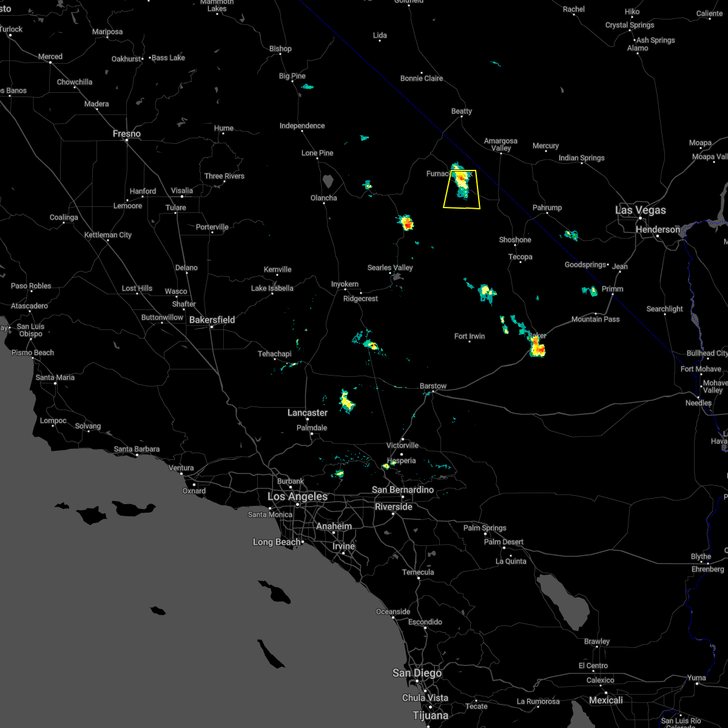
Task: Click the Palmdale label
Action: click(x=312, y=428)
